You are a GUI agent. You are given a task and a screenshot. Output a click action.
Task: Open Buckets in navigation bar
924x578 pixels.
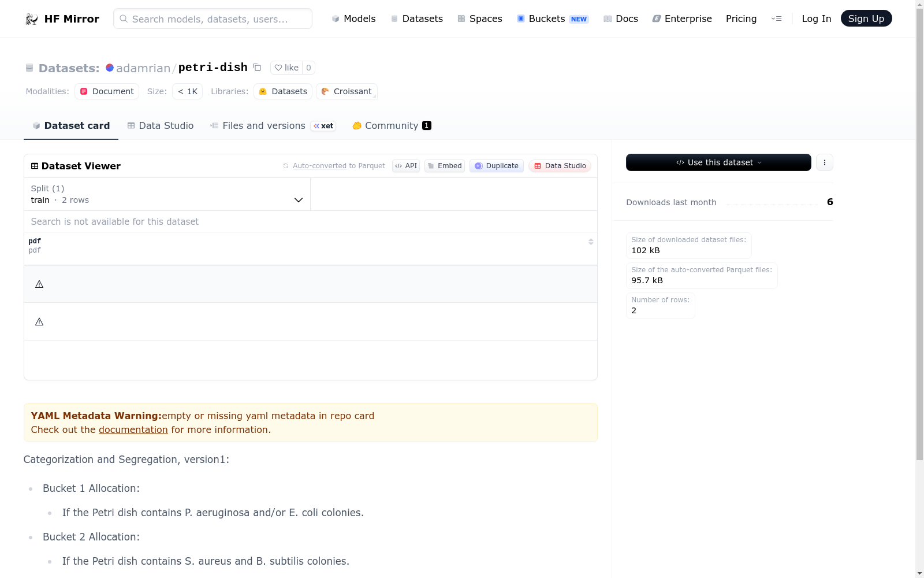coord(552,19)
